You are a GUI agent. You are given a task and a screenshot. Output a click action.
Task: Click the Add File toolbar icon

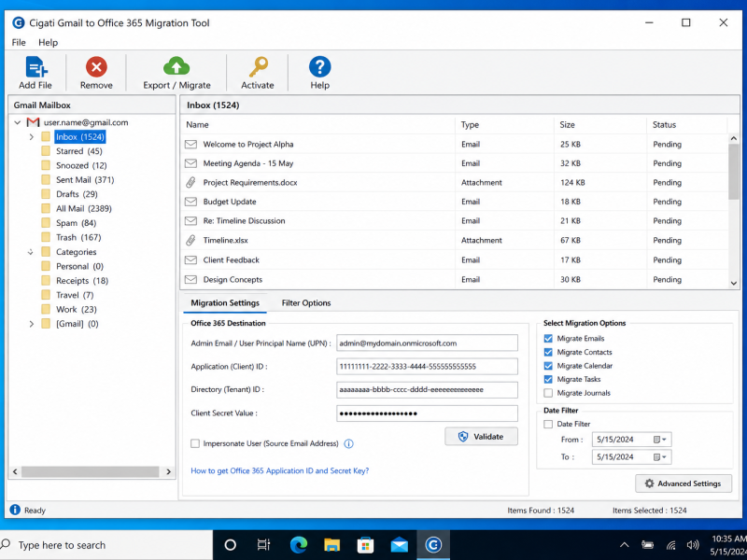click(36, 66)
